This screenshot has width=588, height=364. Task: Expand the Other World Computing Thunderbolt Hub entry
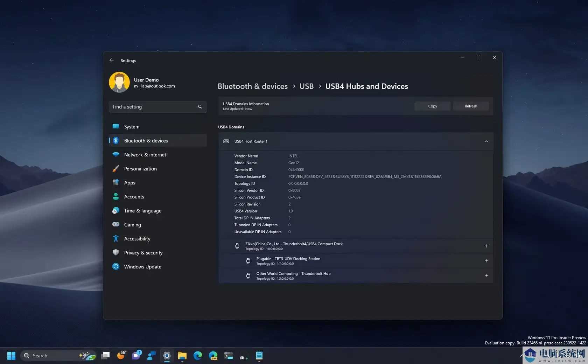(486, 276)
